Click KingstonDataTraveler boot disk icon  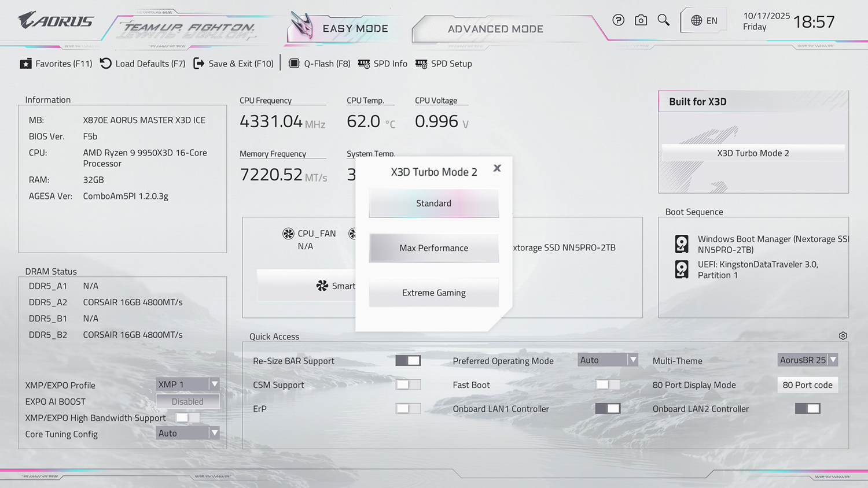[x=682, y=269]
